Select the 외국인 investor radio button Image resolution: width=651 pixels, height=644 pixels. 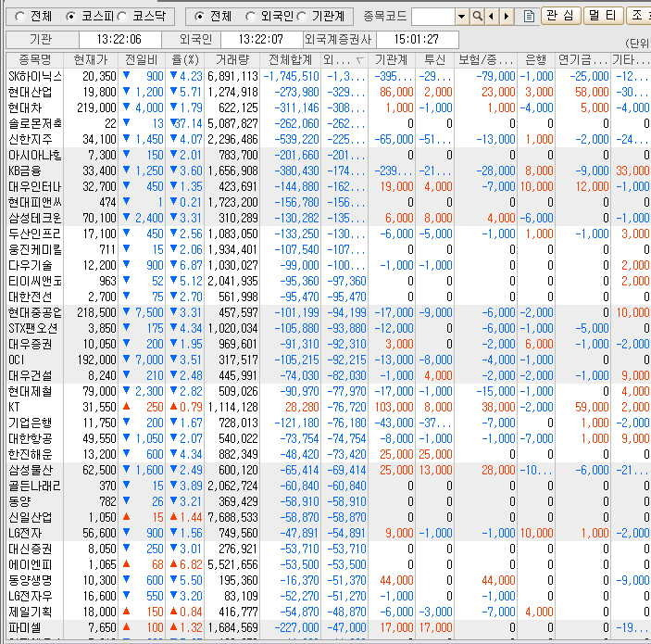point(250,16)
